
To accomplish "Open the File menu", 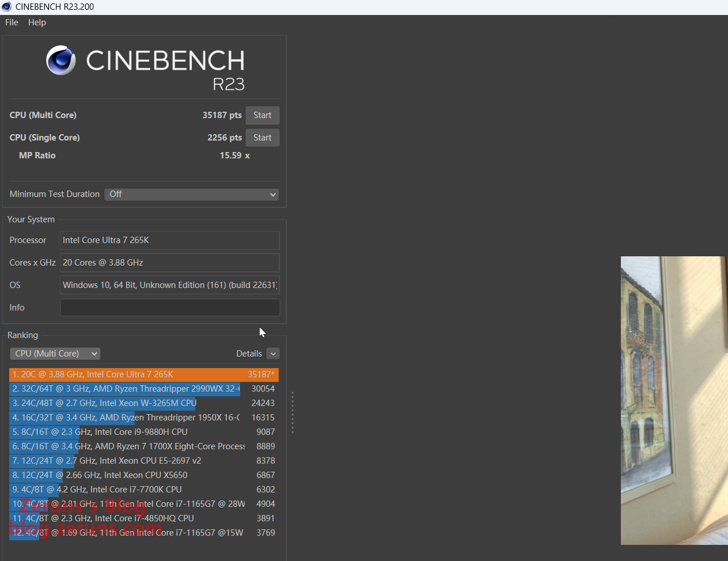I will pos(12,22).
